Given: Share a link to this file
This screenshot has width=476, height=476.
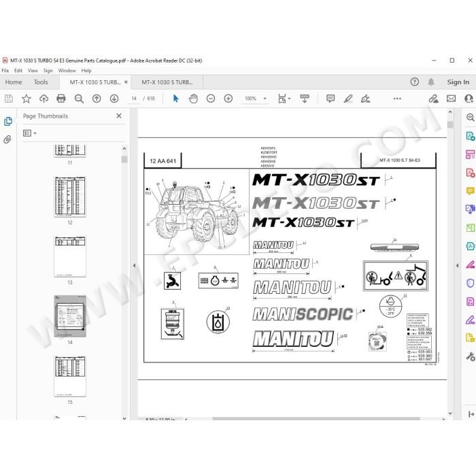Looking at the screenshot, I should pyautogui.click(x=434, y=99).
